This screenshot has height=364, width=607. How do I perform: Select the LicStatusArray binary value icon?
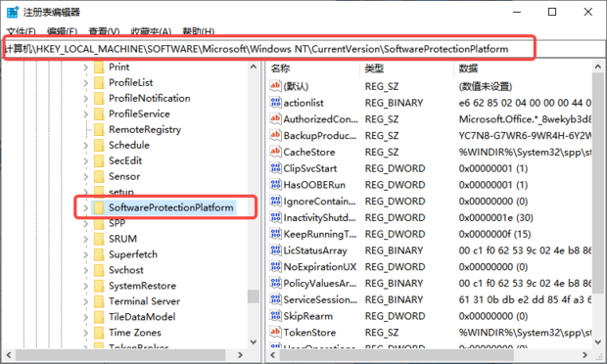(x=275, y=250)
